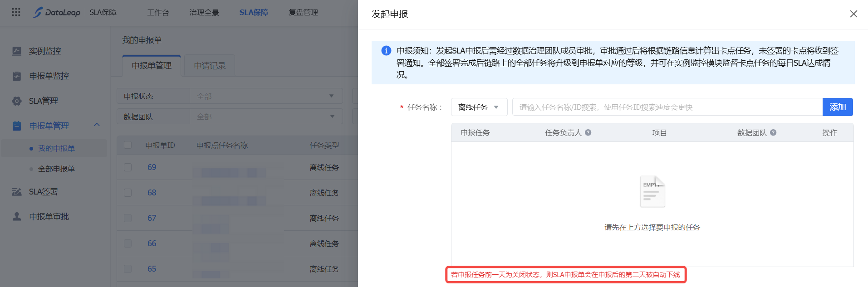Open application ID 69 link
The image size is (868, 287).
(152, 167)
